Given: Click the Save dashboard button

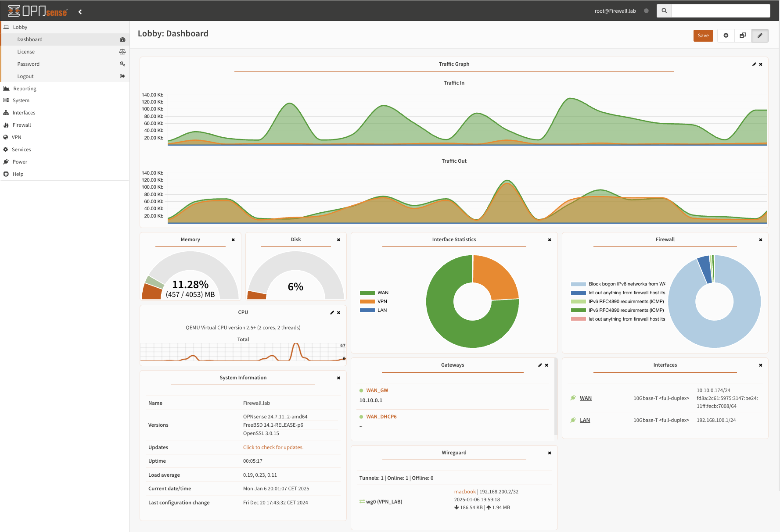Looking at the screenshot, I should [703, 36].
